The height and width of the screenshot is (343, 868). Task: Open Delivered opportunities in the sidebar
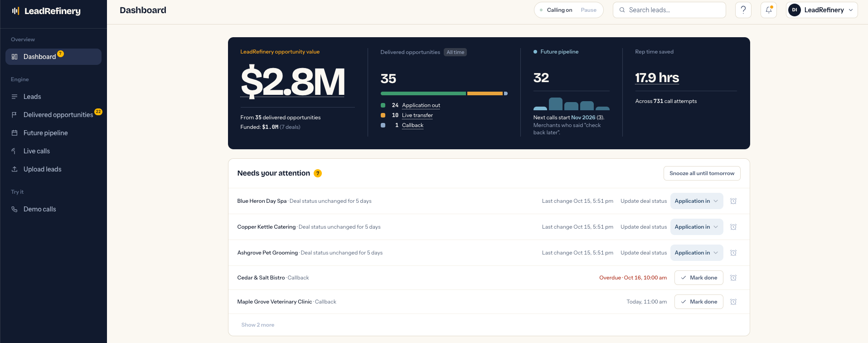coord(53,115)
